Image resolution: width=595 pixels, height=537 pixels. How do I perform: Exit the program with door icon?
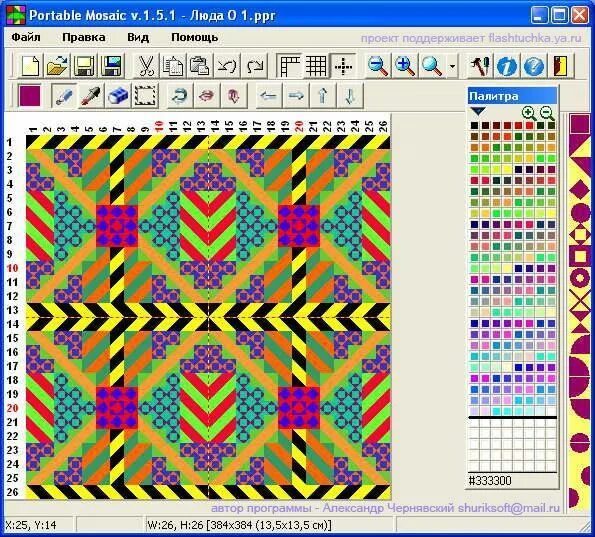(x=561, y=66)
